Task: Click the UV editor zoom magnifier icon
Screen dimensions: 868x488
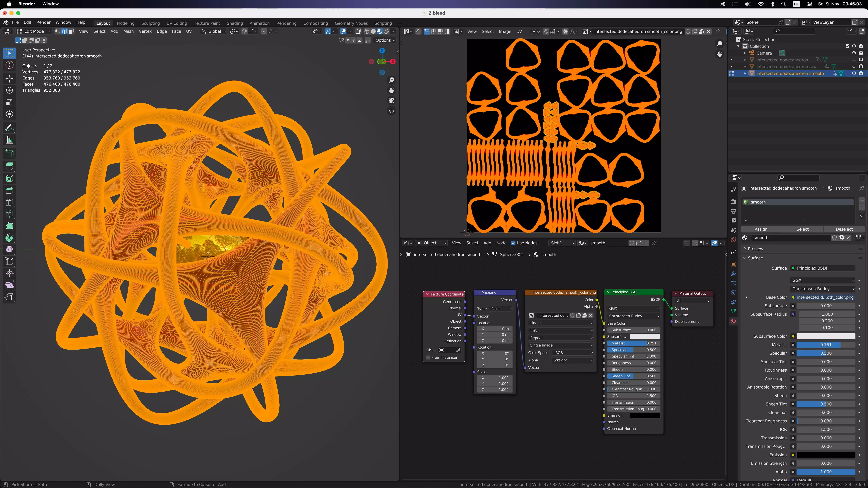Action: coord(719,44)
